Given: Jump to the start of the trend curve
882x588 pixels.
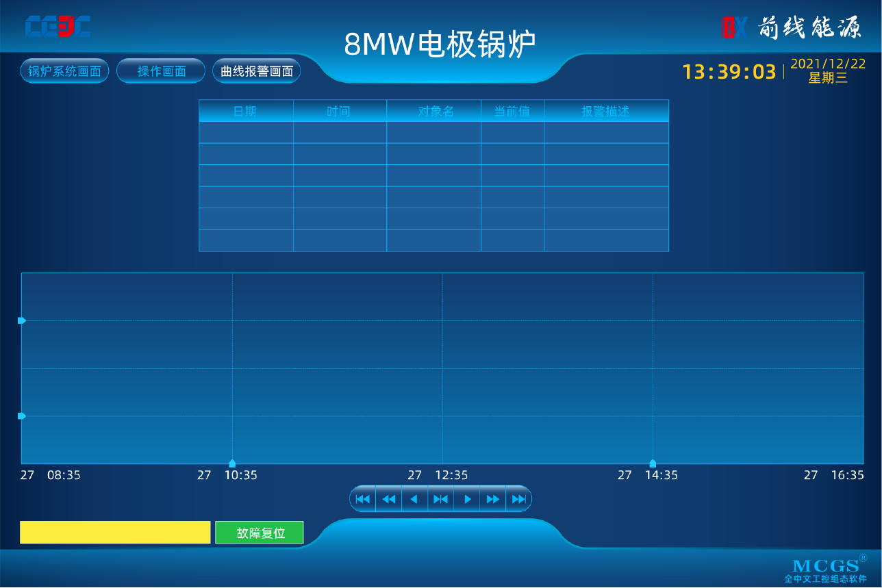Looking at the screenshot, I should click(x=363, y=499).
